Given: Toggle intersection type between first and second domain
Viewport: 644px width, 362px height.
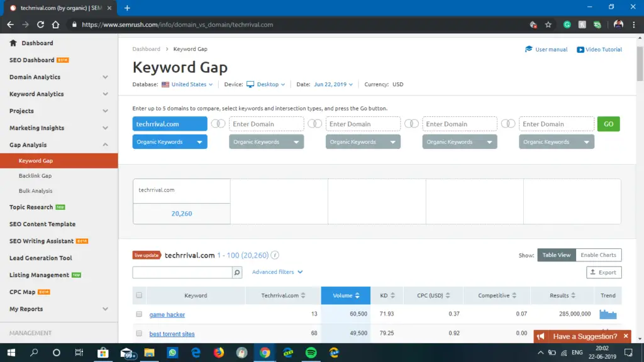Looking at the screenshot, I should [x=218, y=124].
